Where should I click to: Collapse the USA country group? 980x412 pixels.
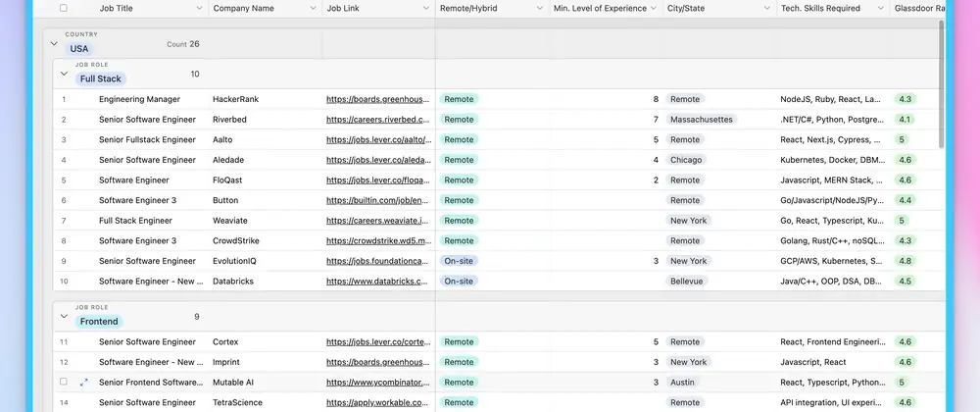click(x=54, y=44)
